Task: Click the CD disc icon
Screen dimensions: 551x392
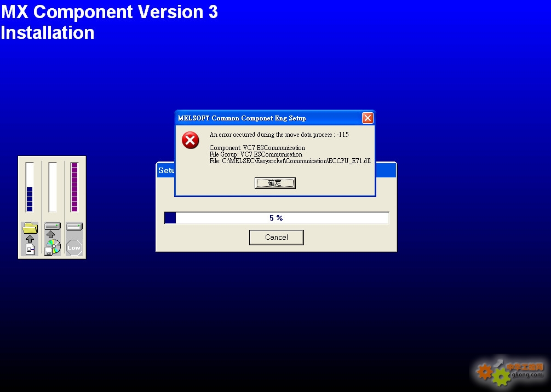Action: pyautogui.click(x=53, y=247)
